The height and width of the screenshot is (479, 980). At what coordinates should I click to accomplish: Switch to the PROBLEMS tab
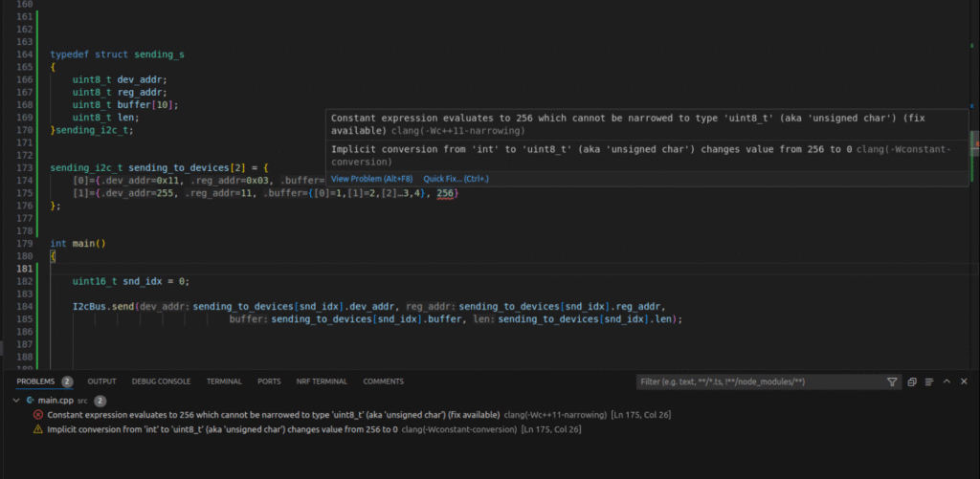(35, 381)
